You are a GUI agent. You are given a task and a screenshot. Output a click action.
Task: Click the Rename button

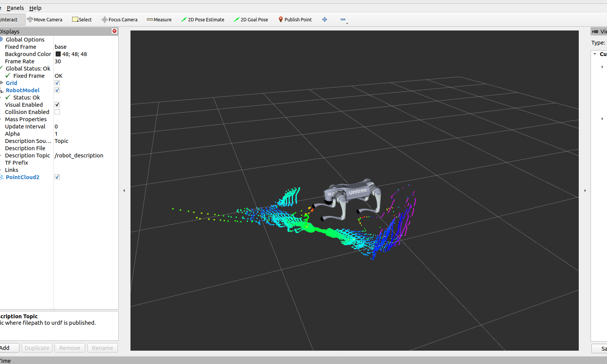pyautogui.click(x=103, y=348)
